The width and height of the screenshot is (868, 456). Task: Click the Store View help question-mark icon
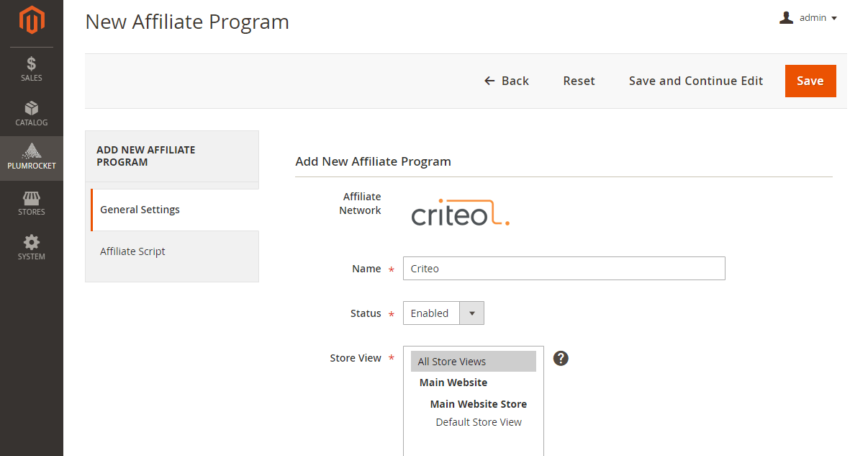coord(561,358)
